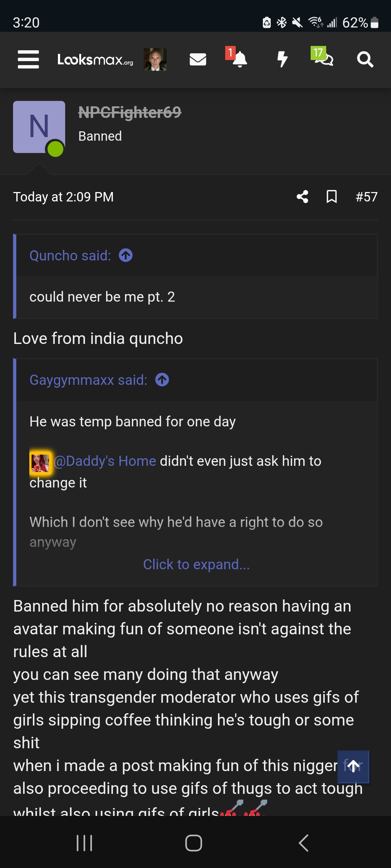
Task: Bookmark this post
Action: pyautogui.click(x=332, y=197)
